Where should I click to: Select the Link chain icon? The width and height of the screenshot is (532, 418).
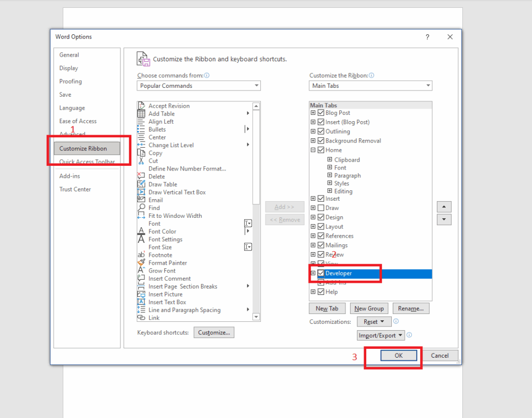tap(141, 318)
